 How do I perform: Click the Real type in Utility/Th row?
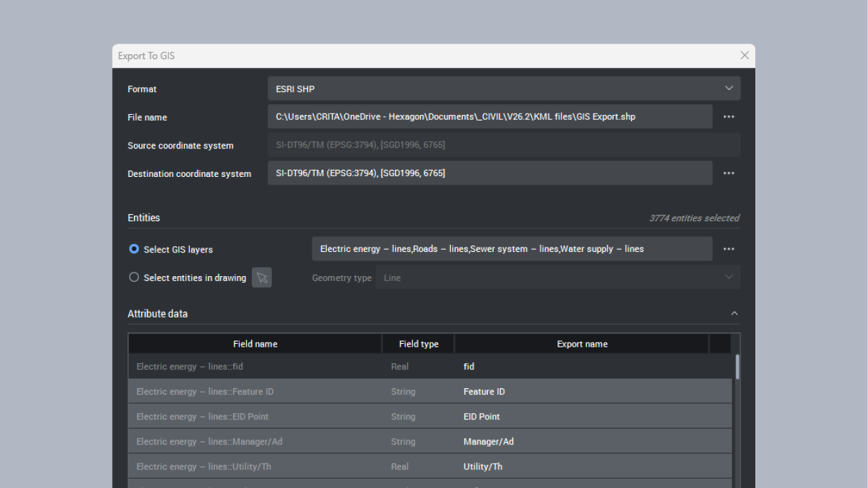(x=399, y=467)
